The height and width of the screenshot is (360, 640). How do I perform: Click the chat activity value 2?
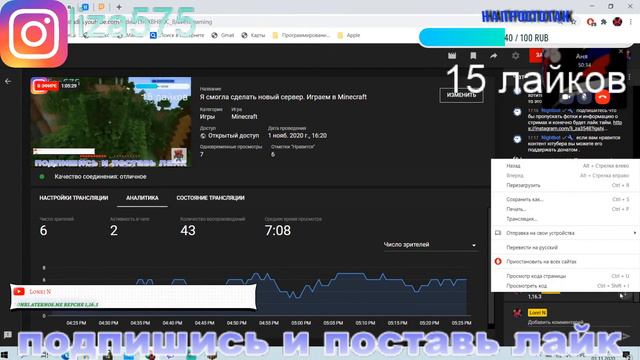[114, 231]
